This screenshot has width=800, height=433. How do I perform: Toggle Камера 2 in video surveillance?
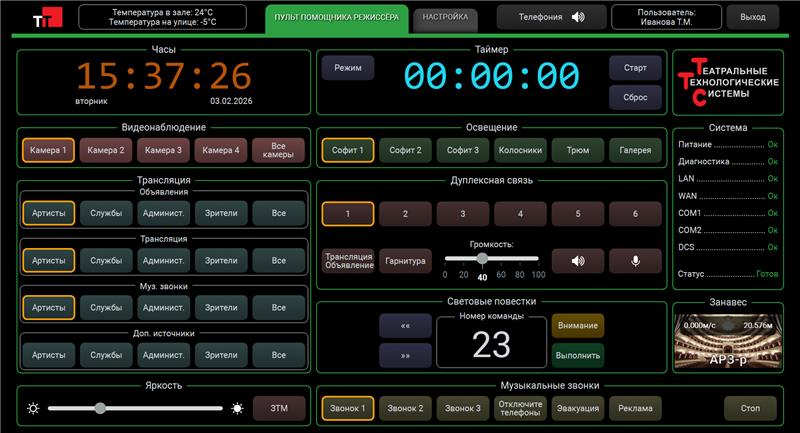[106, 150]
